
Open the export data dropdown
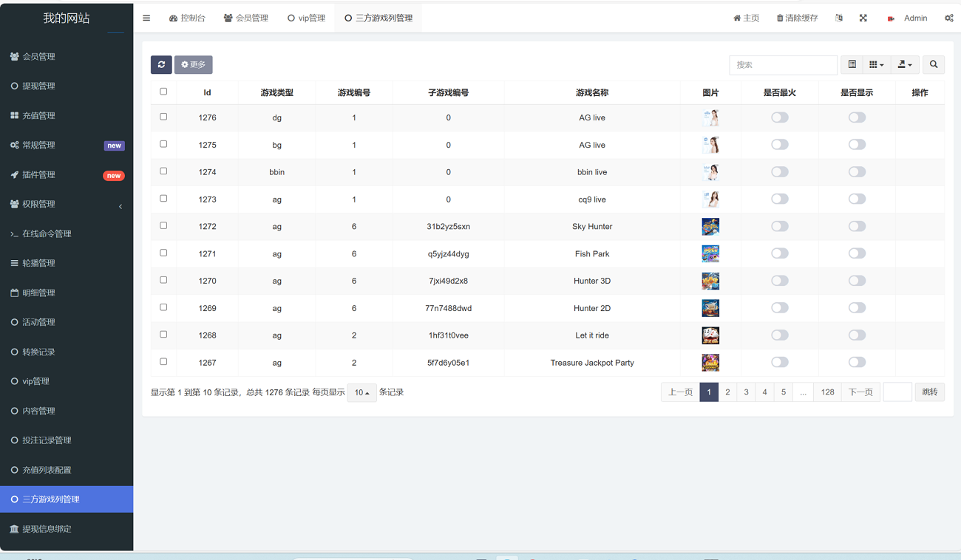[904, 65]
